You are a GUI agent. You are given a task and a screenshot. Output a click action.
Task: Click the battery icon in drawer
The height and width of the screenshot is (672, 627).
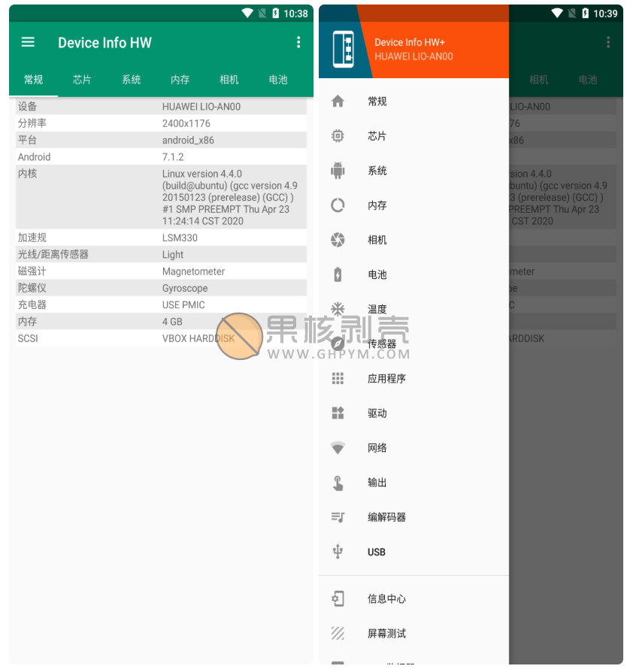(x=338, y=274)
